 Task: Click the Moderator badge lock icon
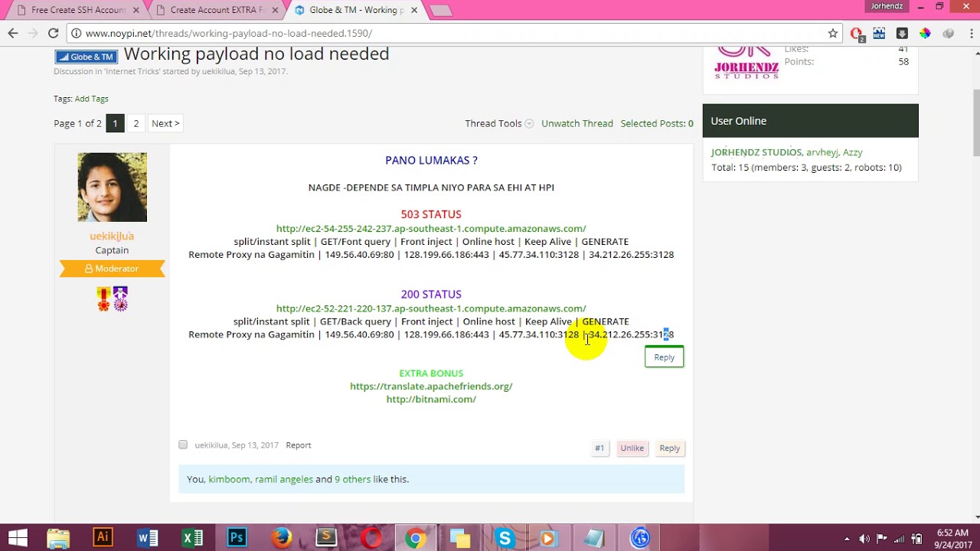click(89, 269)
